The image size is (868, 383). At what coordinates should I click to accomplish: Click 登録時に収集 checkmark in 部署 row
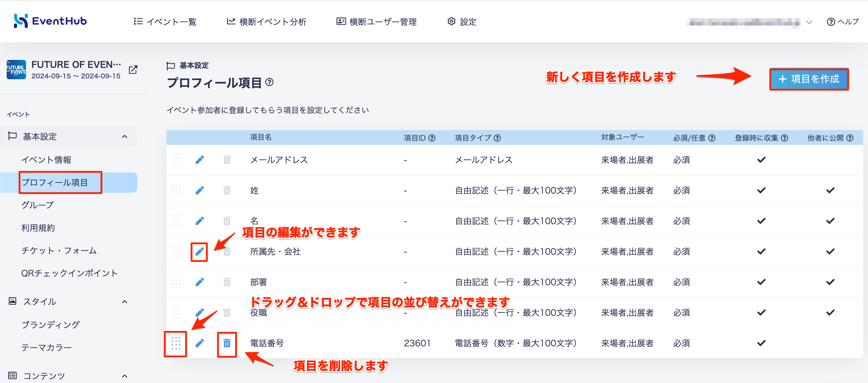[x=761, y=282]
